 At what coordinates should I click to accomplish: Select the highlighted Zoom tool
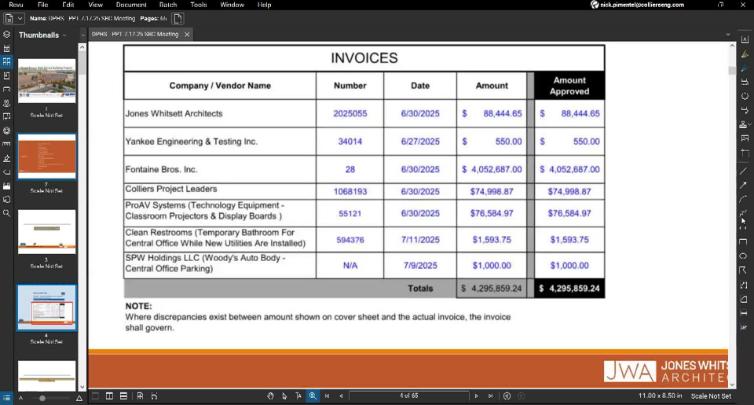pyautogui.click(x=313, y=396)
